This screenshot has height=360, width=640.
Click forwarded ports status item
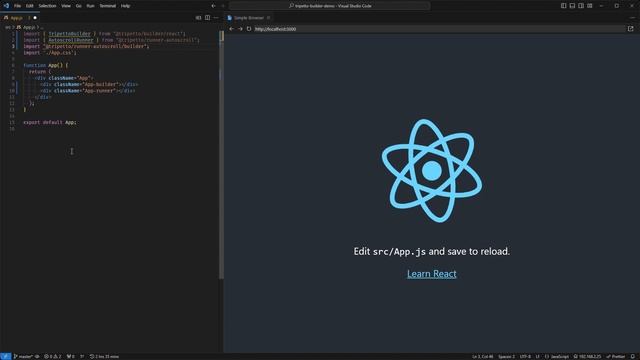(71, 356)
